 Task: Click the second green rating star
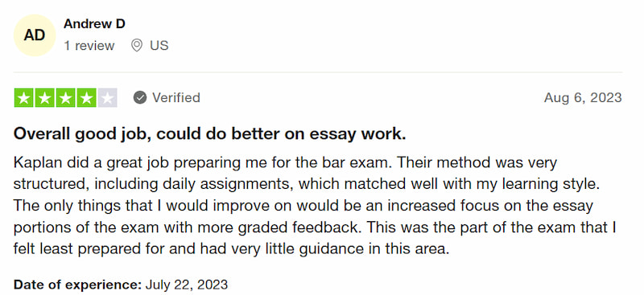[x=45, y=97]
